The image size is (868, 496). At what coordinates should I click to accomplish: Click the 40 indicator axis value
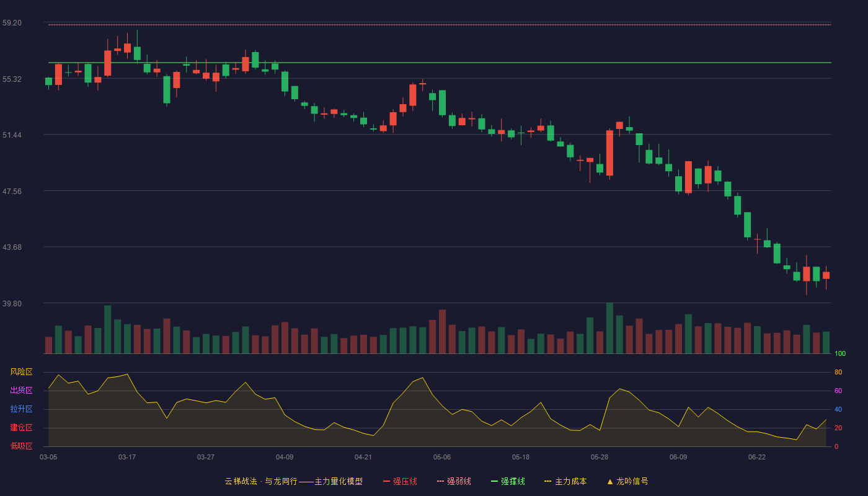pos(838,410)
